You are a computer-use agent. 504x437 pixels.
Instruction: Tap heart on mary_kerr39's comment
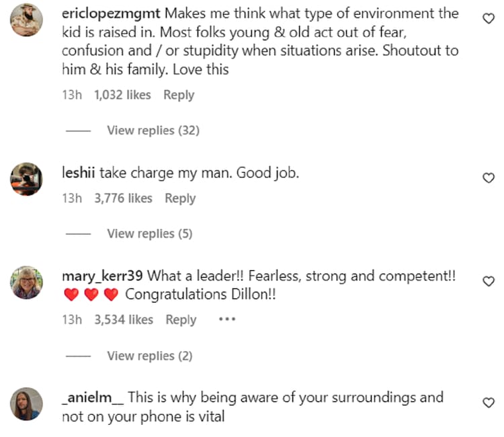pyautogui.click(x=489, y=281)
